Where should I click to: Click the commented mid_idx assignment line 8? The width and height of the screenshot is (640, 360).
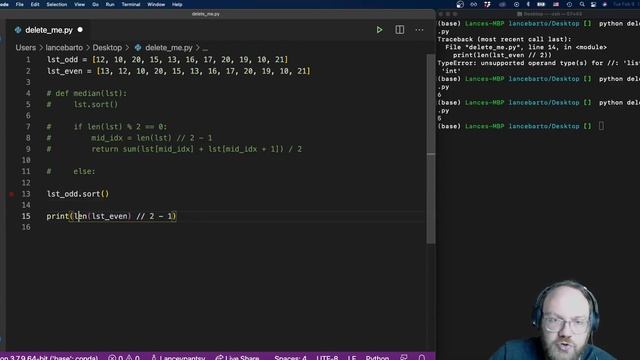[129, 138]
